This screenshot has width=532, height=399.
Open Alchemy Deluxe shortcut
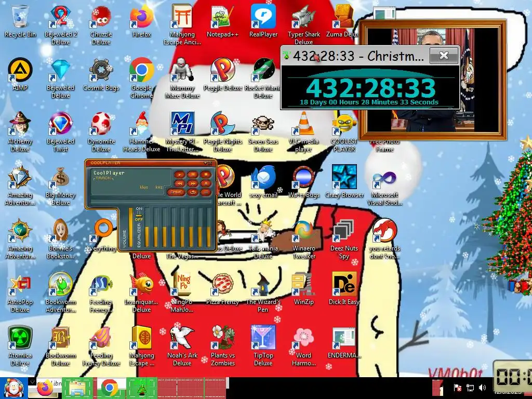click(x=20, y=132)
